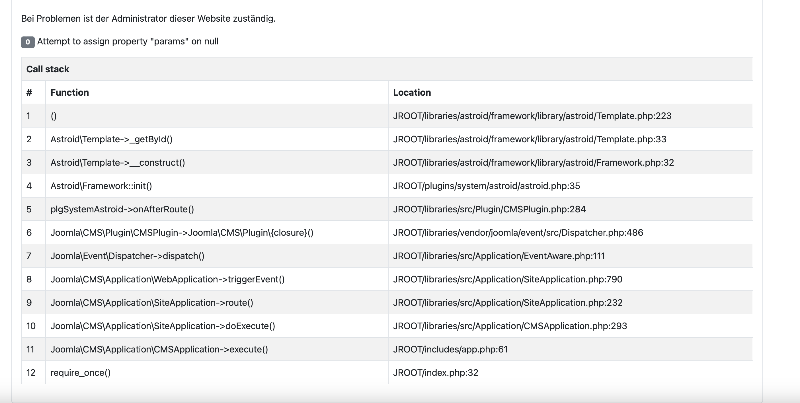The height and width of the screenshot is (403, 800).
Task: Click the Template.php:223 location path
Action: [x=532, y=116]
